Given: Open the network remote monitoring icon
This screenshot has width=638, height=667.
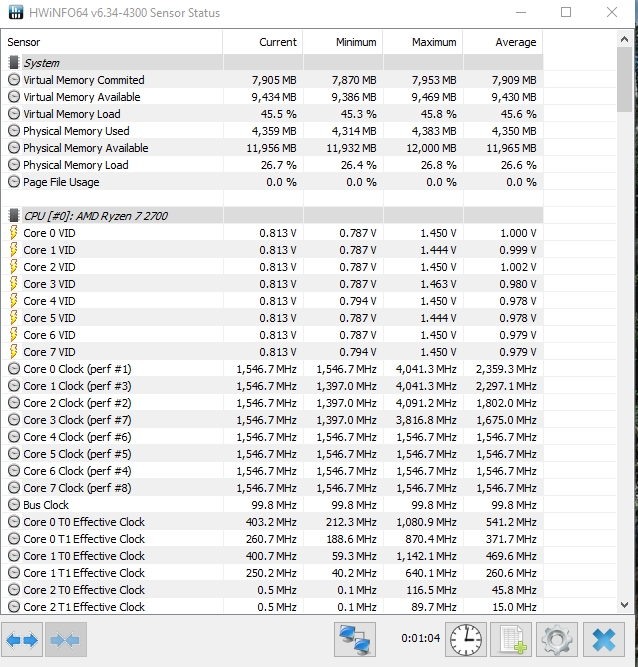Looking at the screenshot, I should pos(355,640).
